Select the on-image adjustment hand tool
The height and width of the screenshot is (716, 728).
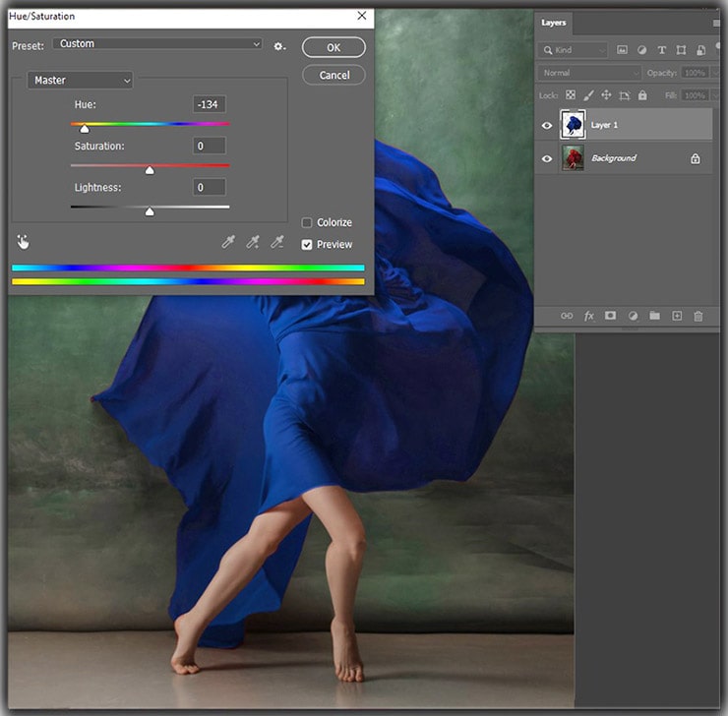pyautogui.click(x=23, y=242)
